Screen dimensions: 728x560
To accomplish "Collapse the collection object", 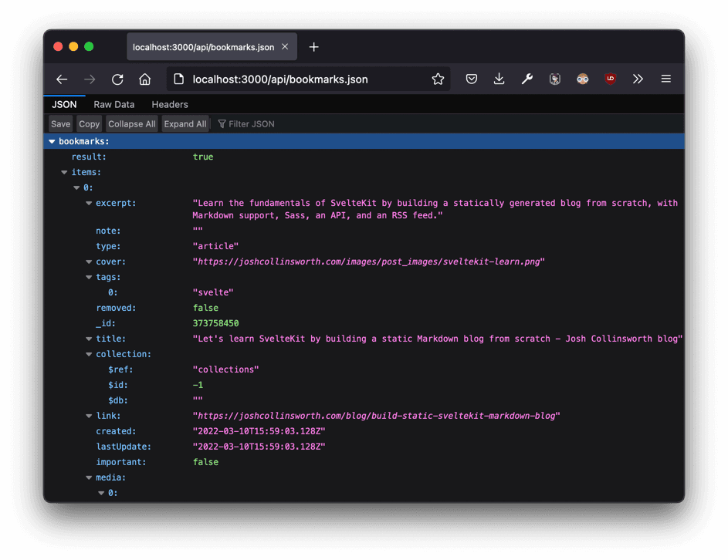I will [89, 355].
